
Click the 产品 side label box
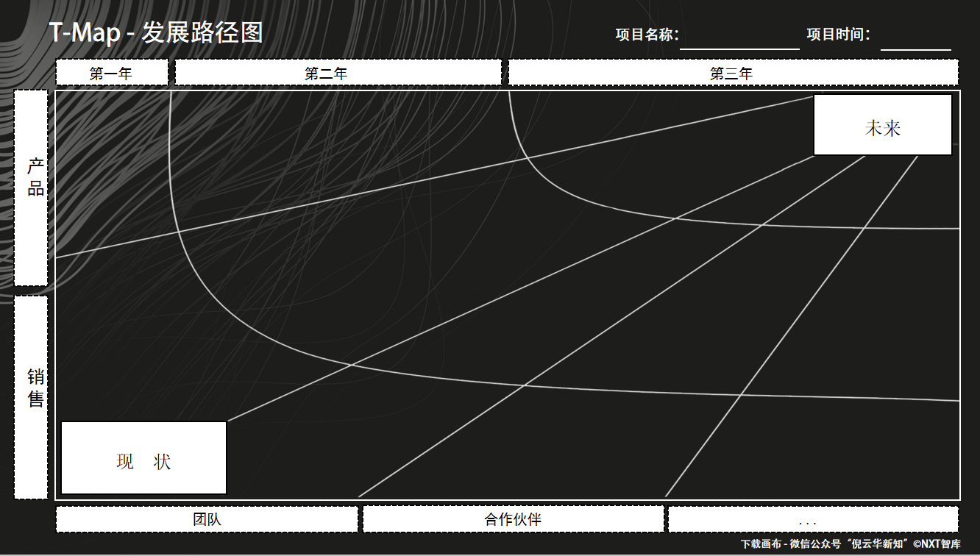(31, 188)
